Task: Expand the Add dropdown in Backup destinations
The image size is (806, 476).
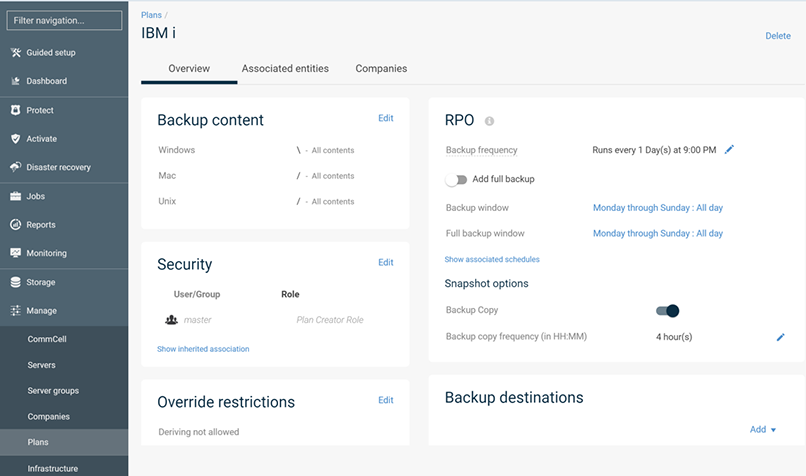Action: coord(763,429)
